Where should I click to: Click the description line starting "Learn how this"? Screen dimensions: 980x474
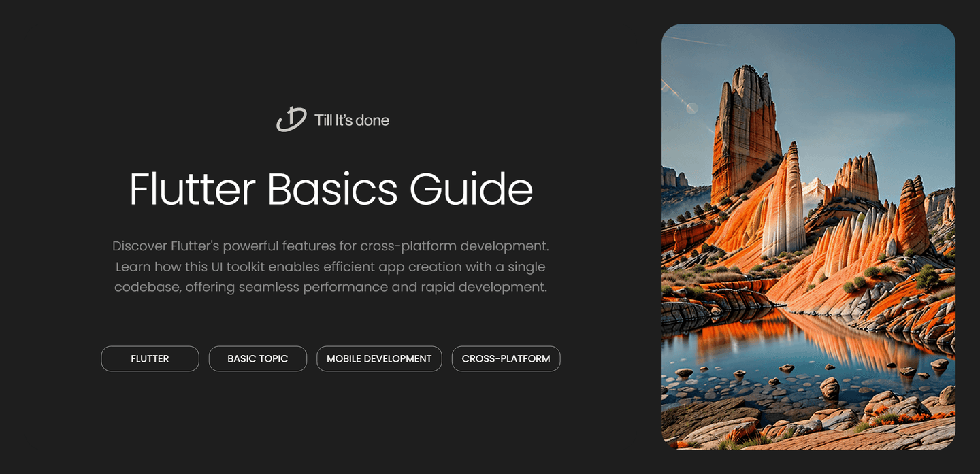(x=331, y=267)
